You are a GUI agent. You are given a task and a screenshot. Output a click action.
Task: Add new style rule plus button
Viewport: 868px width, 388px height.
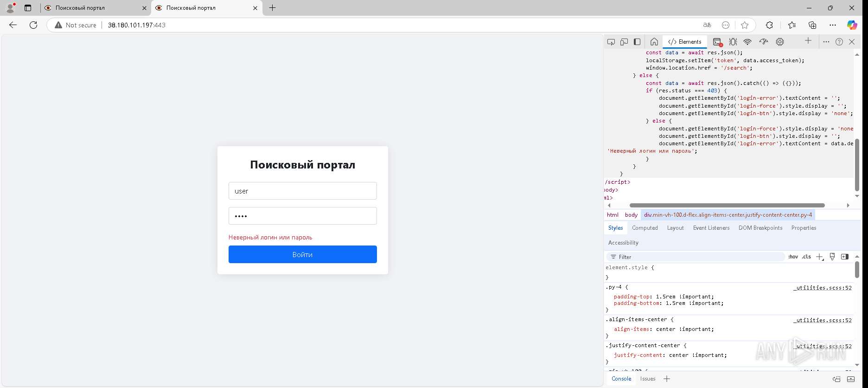coord(820,257)
